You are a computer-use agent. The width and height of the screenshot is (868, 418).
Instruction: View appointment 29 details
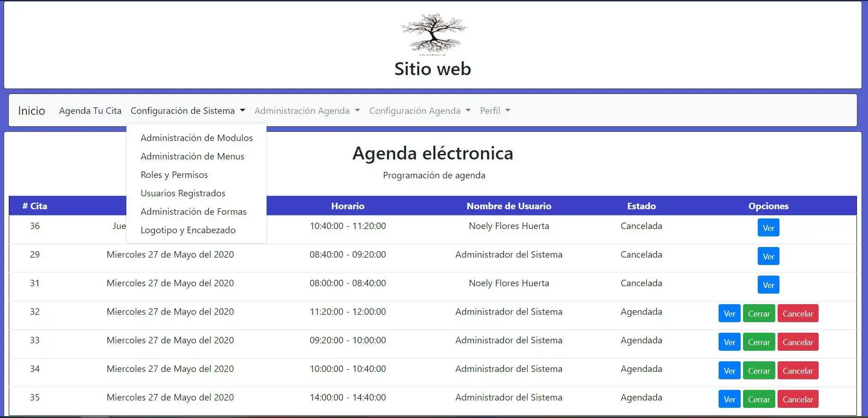768,256
